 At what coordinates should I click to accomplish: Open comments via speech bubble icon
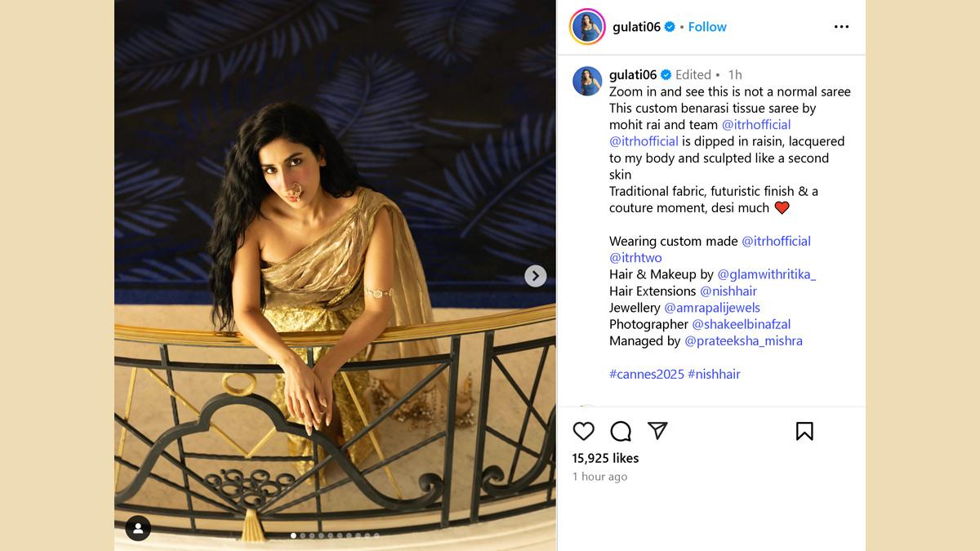pyautogui.click(x=621, y=431)
